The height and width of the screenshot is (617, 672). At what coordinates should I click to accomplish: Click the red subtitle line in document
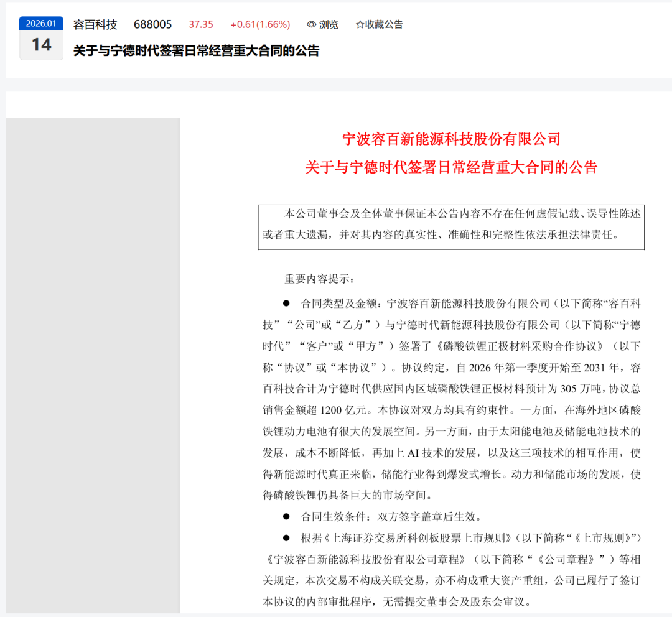451,167
